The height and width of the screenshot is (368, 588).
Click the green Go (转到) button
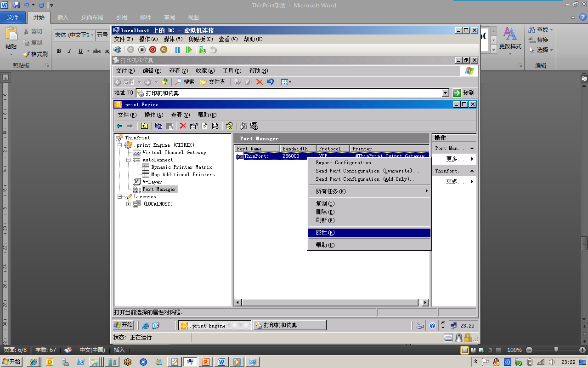tap(464, 93)
